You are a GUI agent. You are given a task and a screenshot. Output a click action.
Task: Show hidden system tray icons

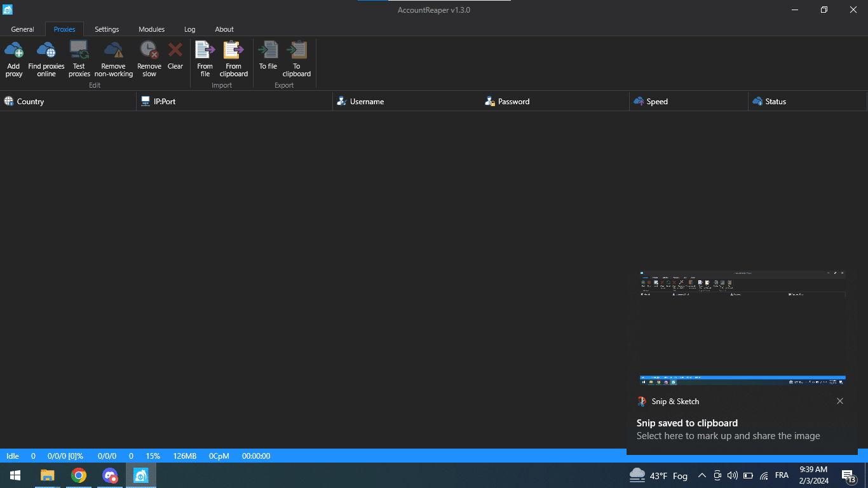pos(702,475)
